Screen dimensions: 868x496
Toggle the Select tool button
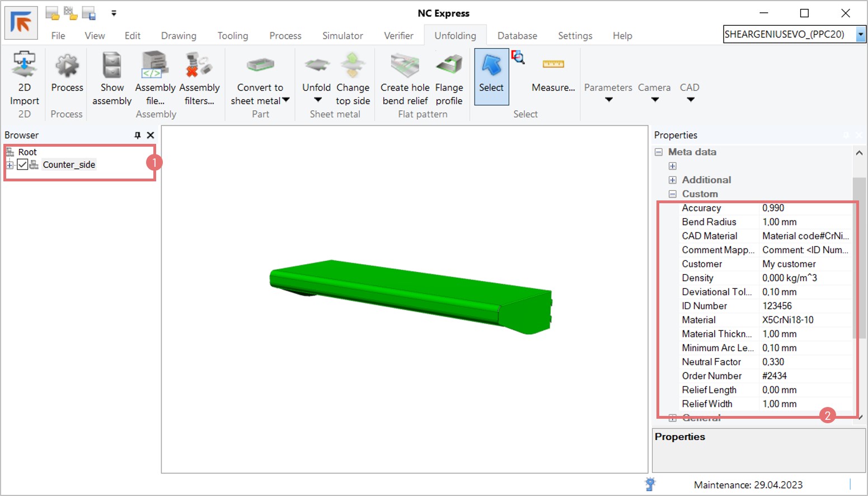491,76
